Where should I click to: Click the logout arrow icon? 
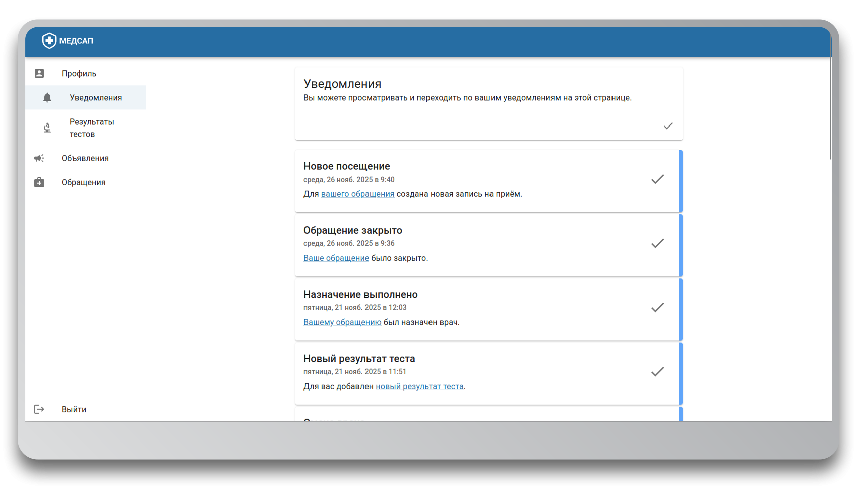pos(39,409)
